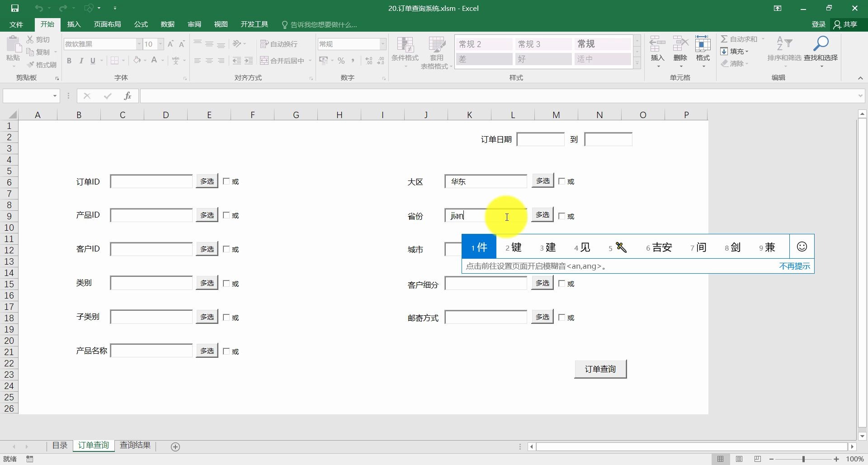This screenshot has height=465, width=868.
Task: Tick the 或 checkbox for 产品名称
Action: coord(226,351)
